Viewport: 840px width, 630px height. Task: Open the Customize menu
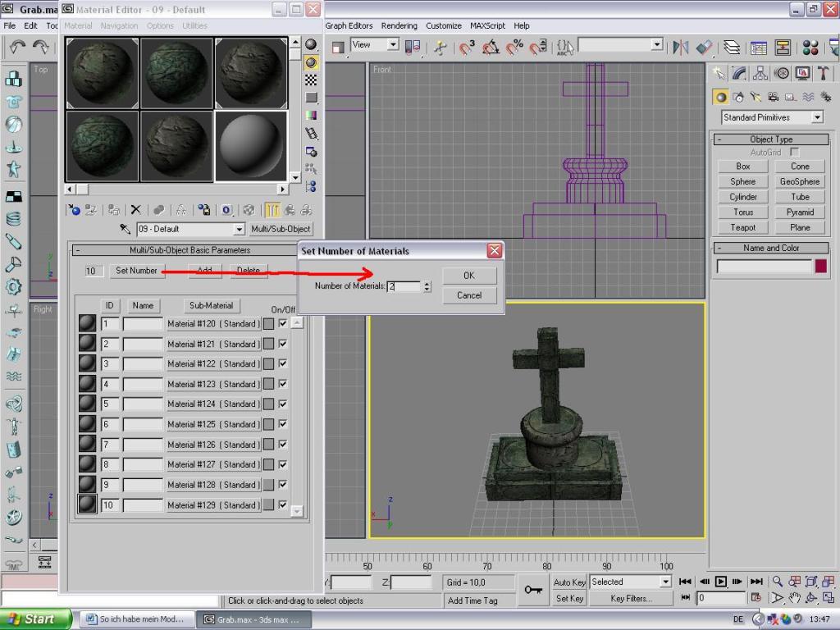click(x=444, y=25)
